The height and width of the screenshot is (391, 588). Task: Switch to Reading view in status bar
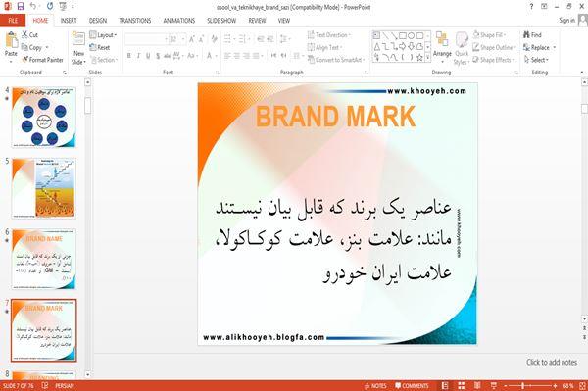477,385
